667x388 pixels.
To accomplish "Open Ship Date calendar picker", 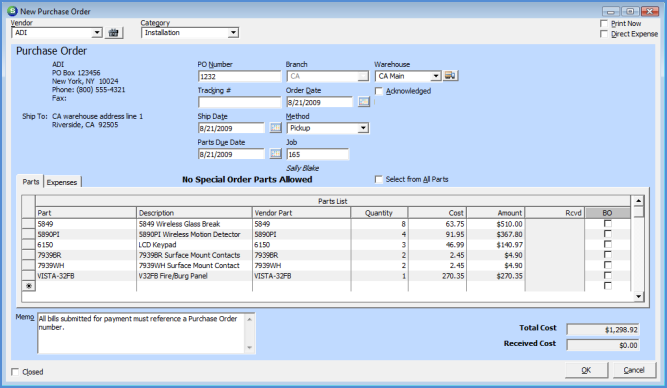I will coord(276,128).
